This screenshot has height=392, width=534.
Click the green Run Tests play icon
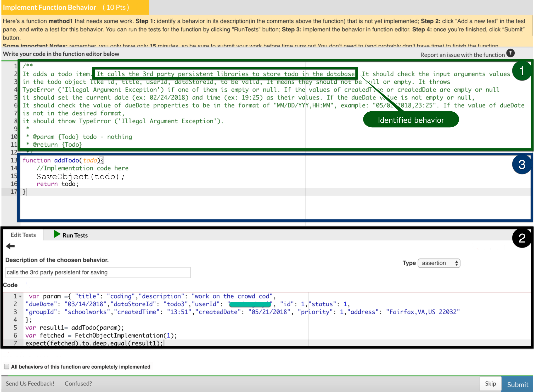pos(57,234)
